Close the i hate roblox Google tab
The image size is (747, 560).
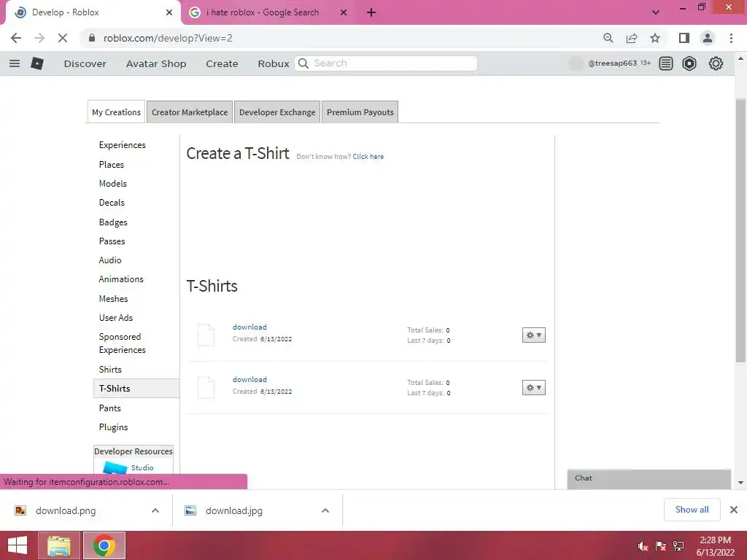[344, 13]
